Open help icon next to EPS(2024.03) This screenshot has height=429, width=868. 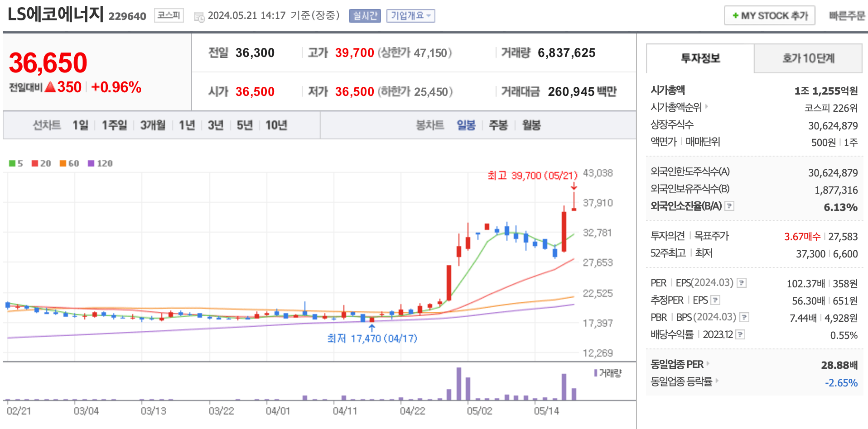742,283
